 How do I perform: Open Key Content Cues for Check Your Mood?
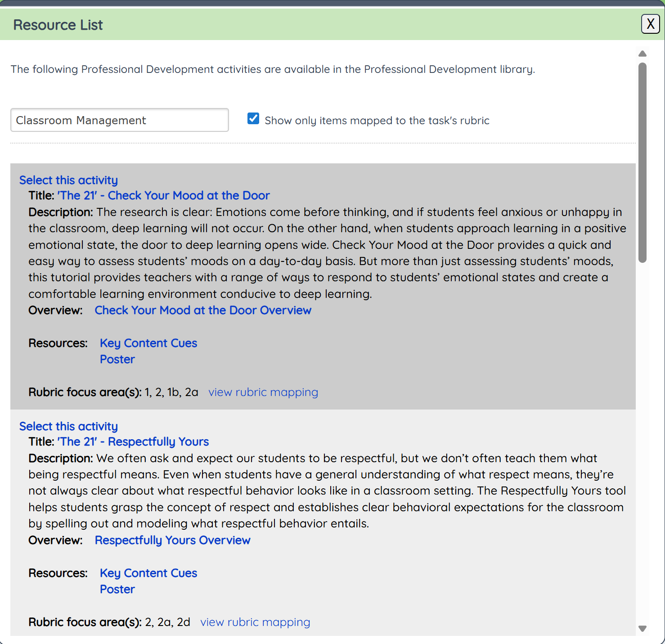tap(148, 343)
